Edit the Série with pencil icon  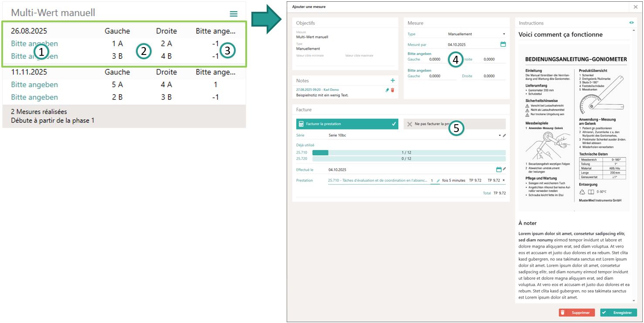point(505,136)
